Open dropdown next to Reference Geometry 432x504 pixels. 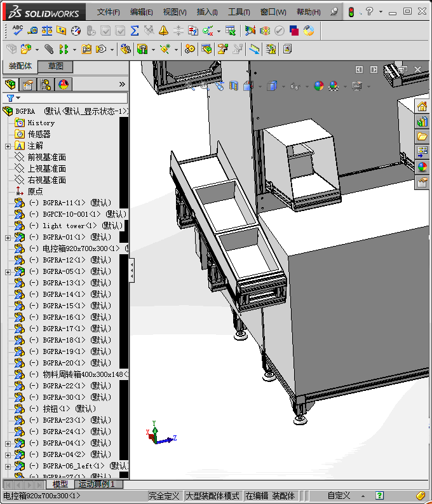point(176,50)
